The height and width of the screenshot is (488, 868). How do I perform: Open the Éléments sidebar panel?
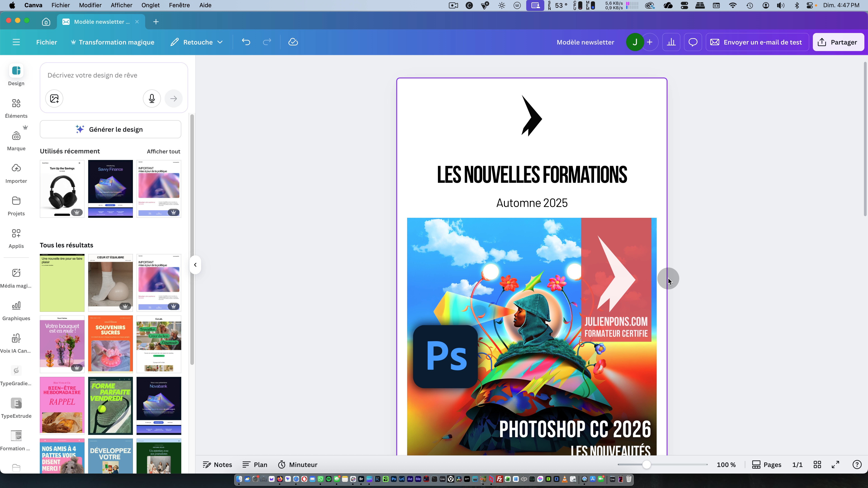pyautogui.click(x=16, y=108)
